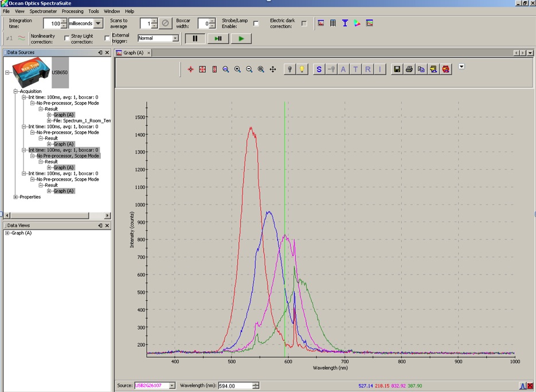Increase the Scans to average value
This screenshot has height=392, width=536.
[154, 21]
